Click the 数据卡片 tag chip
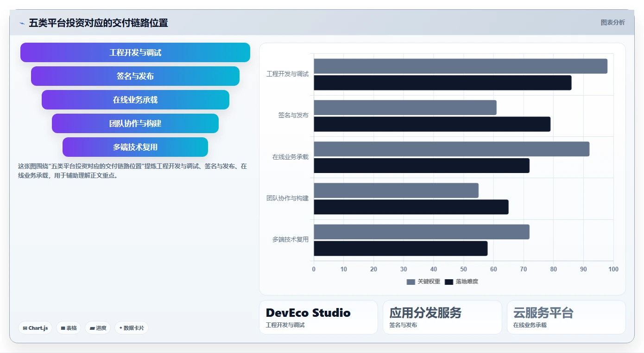 pyautogui.click(x=132, y=328)
